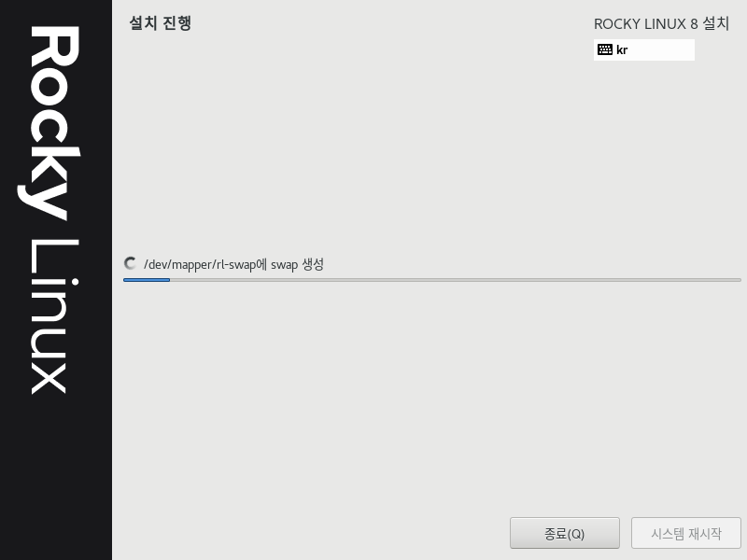Select the /dev/mapper/rl-swap status text
747x560 pixels.
click(x=233, y=264)
